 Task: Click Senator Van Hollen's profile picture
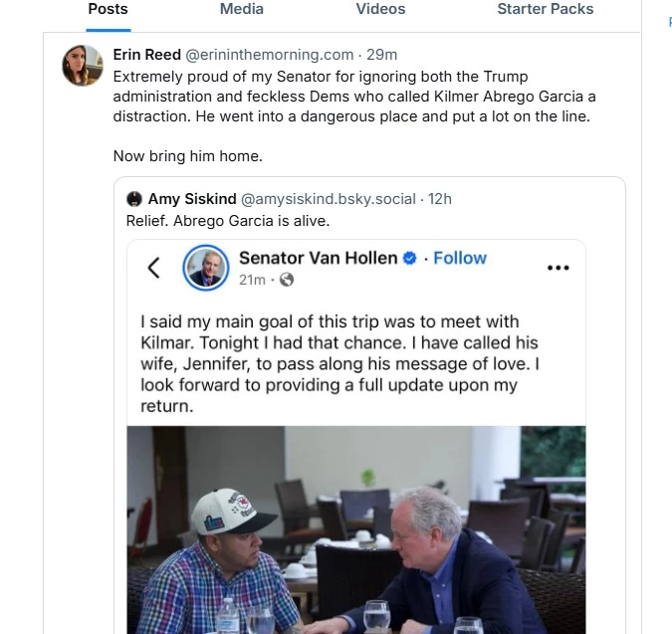tap(206, 268)
